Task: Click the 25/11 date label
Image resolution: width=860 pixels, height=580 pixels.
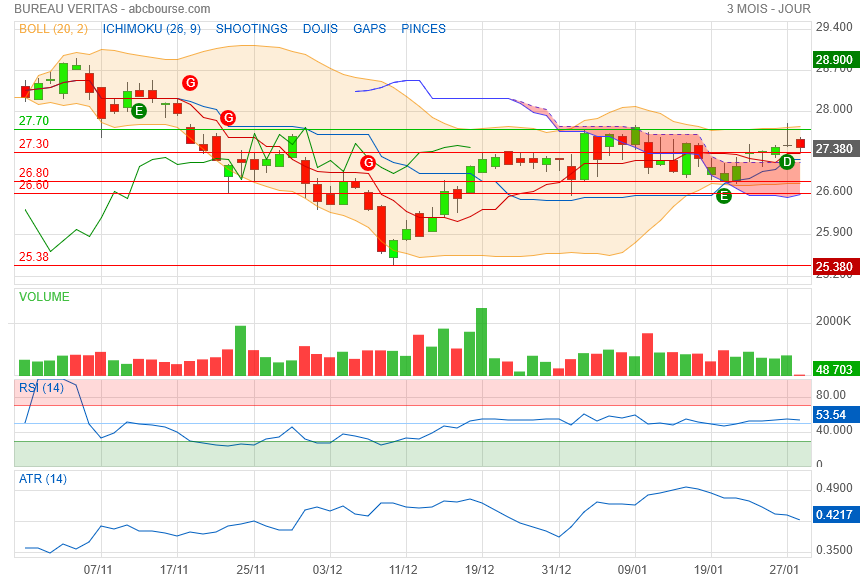Action: point(251,570)
